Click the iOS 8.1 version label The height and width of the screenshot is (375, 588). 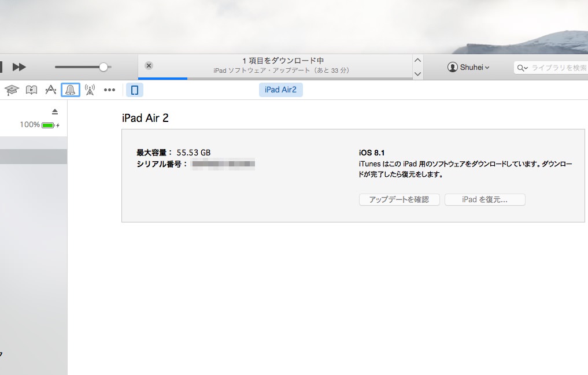tap(372, 153)
